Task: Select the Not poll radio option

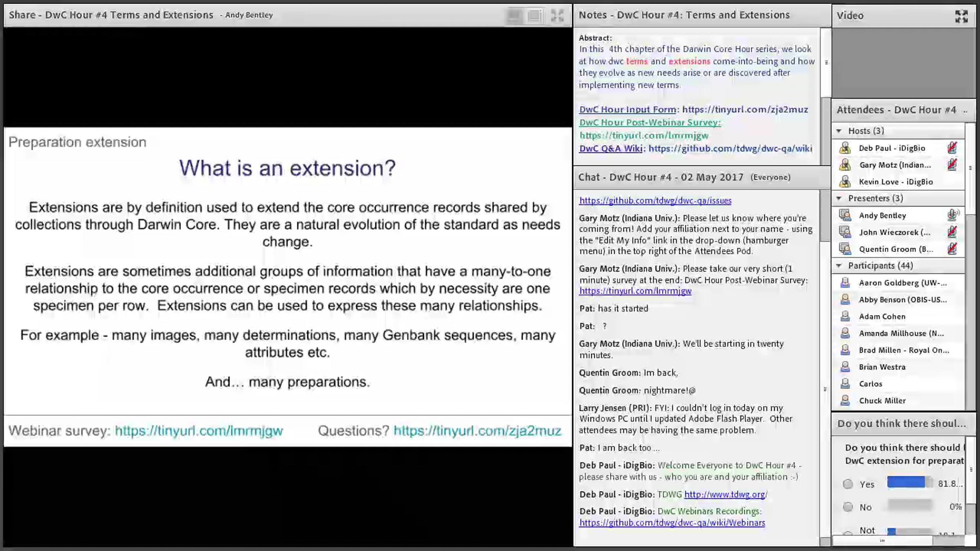Action: click(848, 533)
